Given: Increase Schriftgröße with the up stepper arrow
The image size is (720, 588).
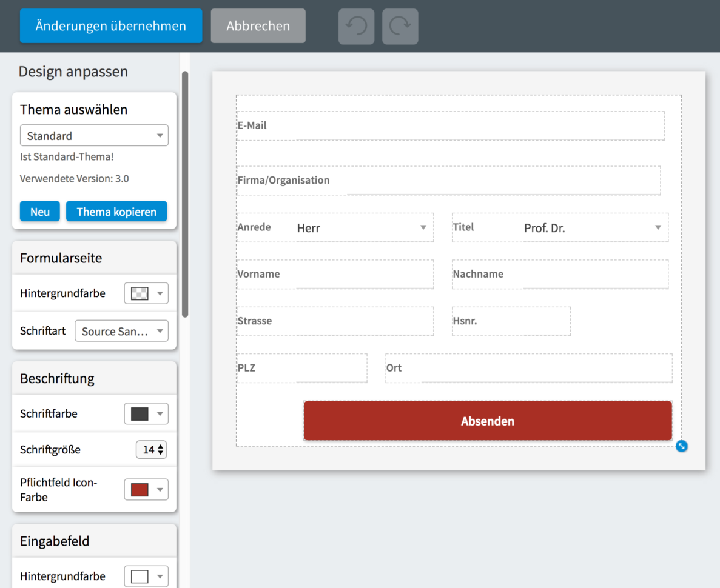Looking at the screenshot, I should pos(159,446).
